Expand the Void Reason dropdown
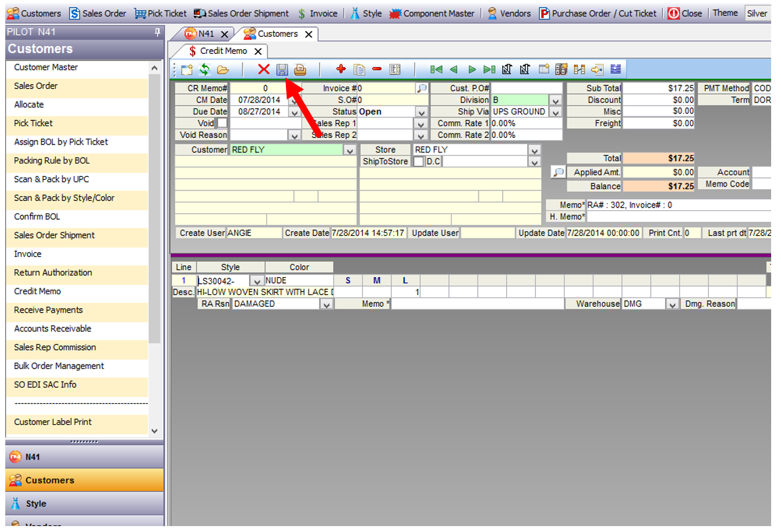Image resolution: width=781 pixels, height=532 pixels. pyautogui.click(x=295, y=135)
